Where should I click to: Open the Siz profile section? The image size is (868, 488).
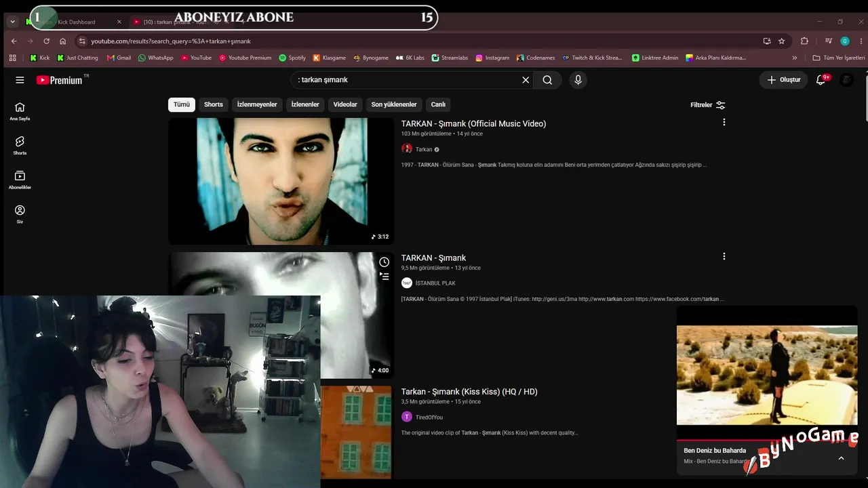tap(20, 214)
